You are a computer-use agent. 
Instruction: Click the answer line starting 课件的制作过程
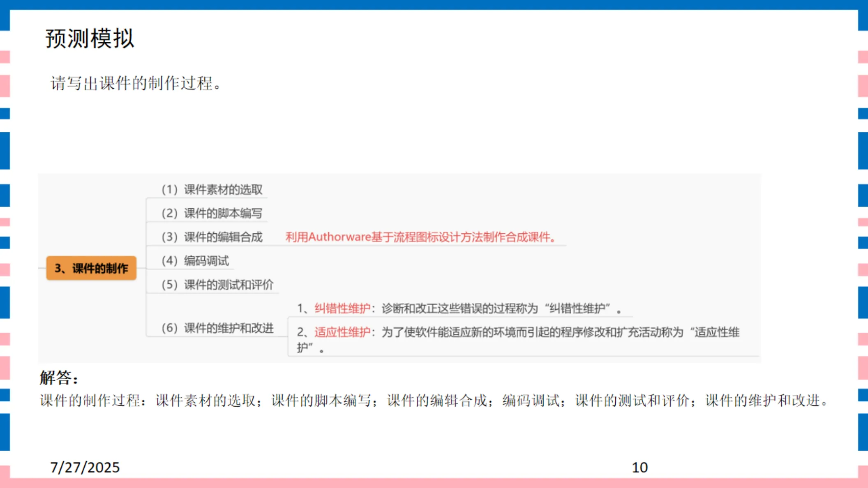point(434,401)
